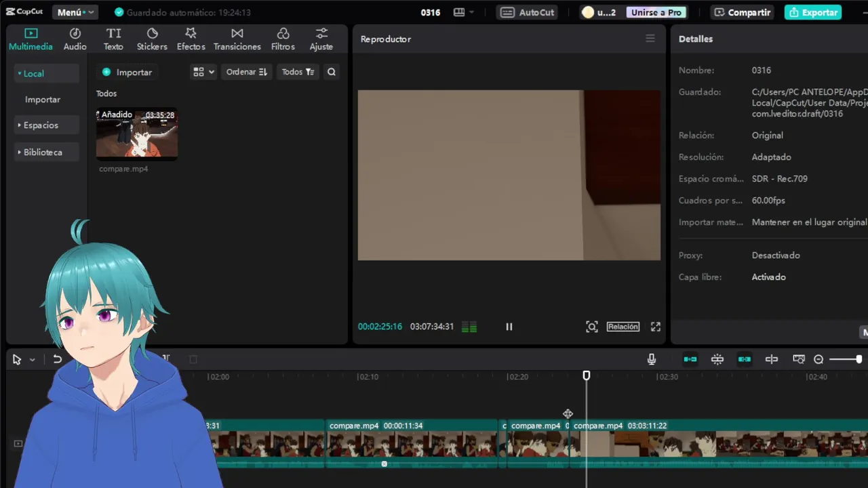This screenshot has height=488, width=868.
Task: Open the Reproductor panel menu icon
Action: 650,39
